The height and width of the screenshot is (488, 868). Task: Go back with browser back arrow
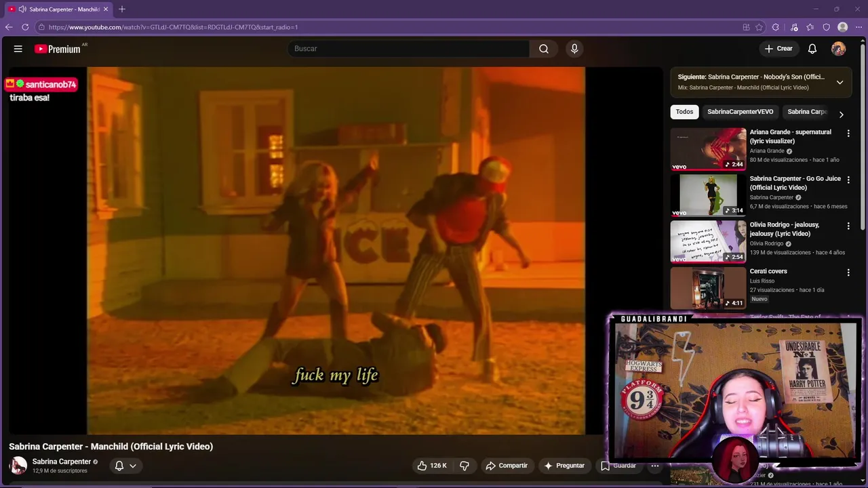[9, 27]
